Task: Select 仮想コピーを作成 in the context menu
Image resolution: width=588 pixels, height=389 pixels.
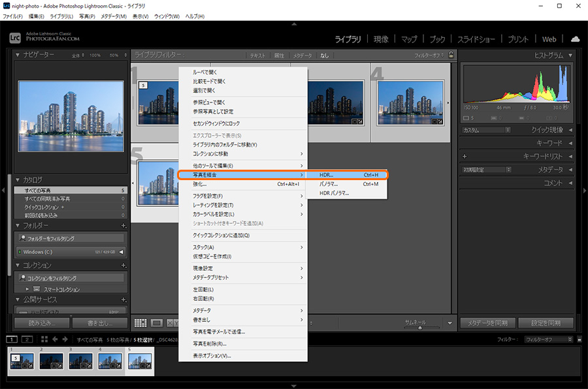Action: coord(243,257)
